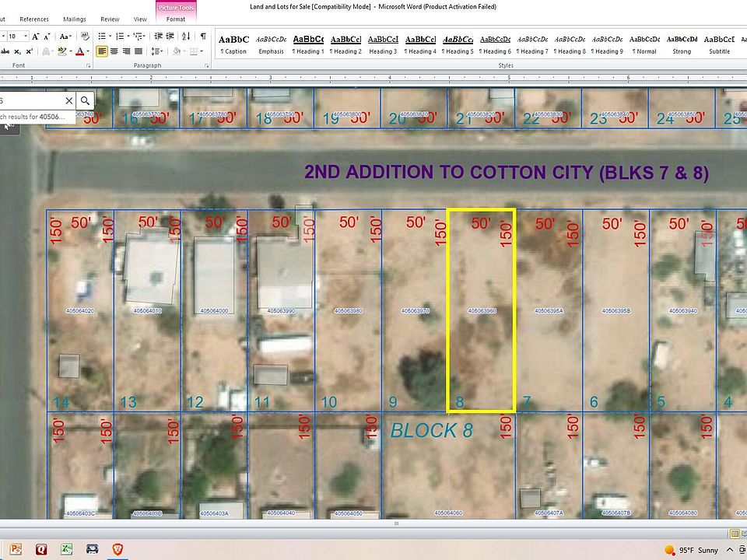
Task: Click the Grow Font button
Action: click(x=35, y=37)
